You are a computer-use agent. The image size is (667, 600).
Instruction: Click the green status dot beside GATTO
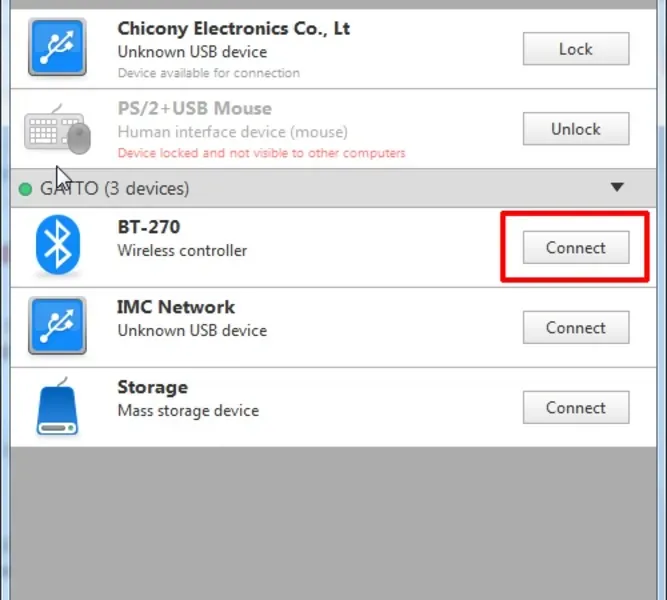pos(25,188)
